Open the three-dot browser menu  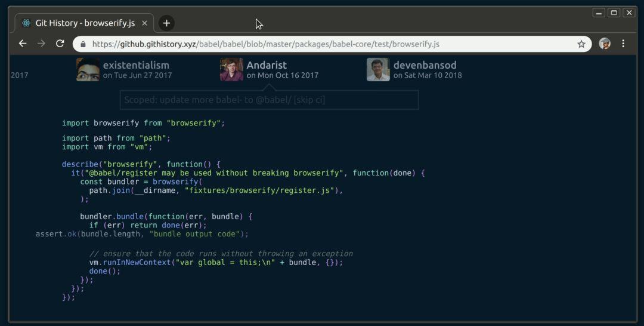click(x=623, y=44)
